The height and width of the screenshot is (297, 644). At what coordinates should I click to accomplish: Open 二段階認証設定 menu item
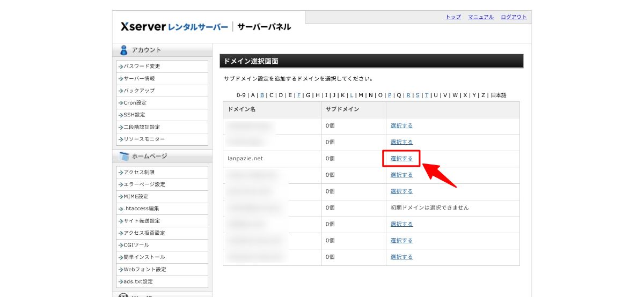(142, 127)
